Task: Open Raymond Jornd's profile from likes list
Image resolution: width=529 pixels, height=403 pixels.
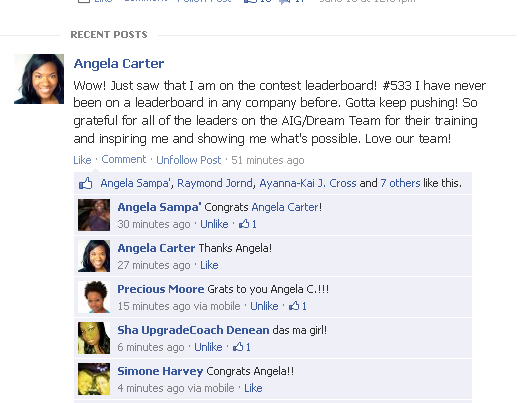Action: (x=215, y=183)
